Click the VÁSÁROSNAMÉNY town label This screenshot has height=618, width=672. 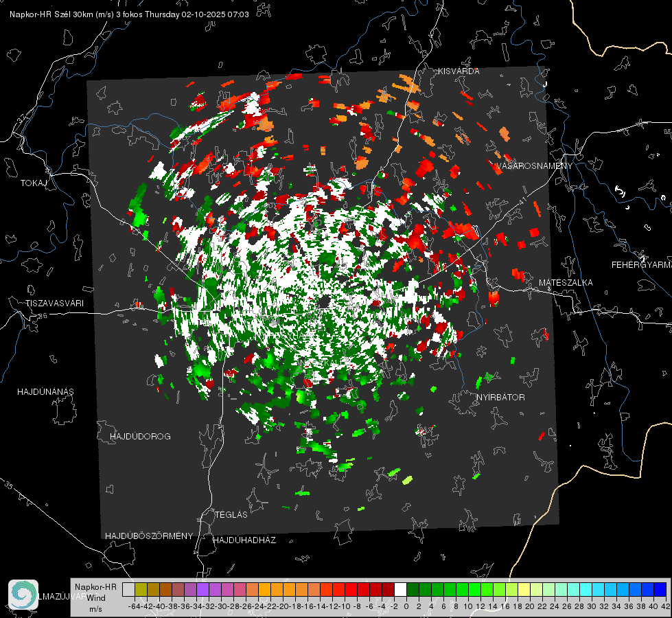tap(535, 166)
